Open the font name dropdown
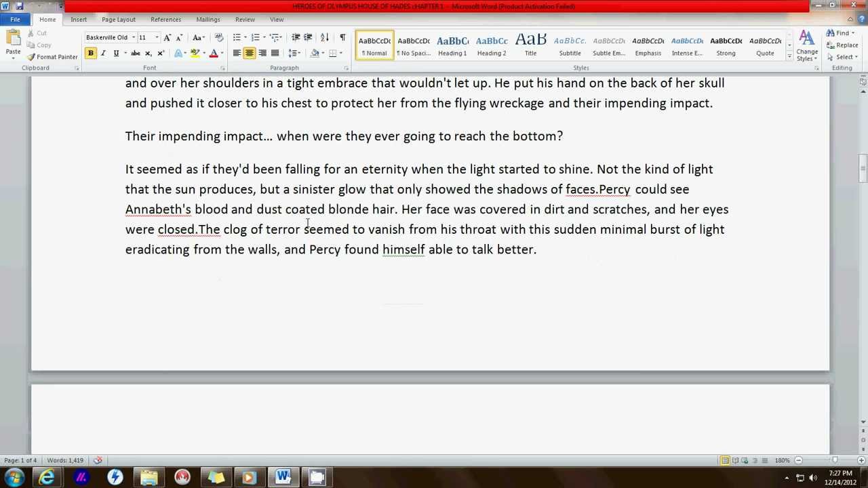Viewport: 868px width, 488px height. [x=134, y=37]
